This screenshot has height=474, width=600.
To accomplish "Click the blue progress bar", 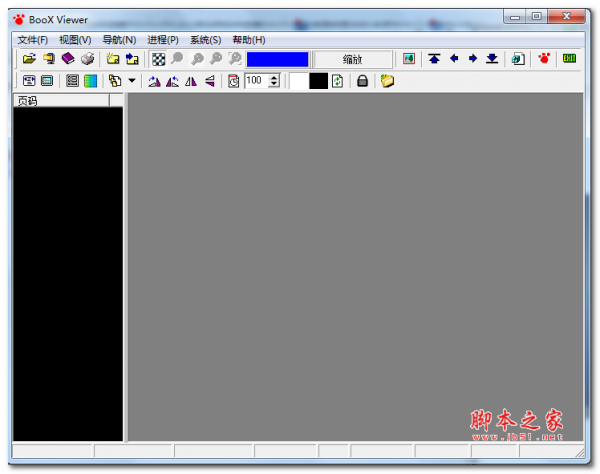I will click(x=277, y=59).
